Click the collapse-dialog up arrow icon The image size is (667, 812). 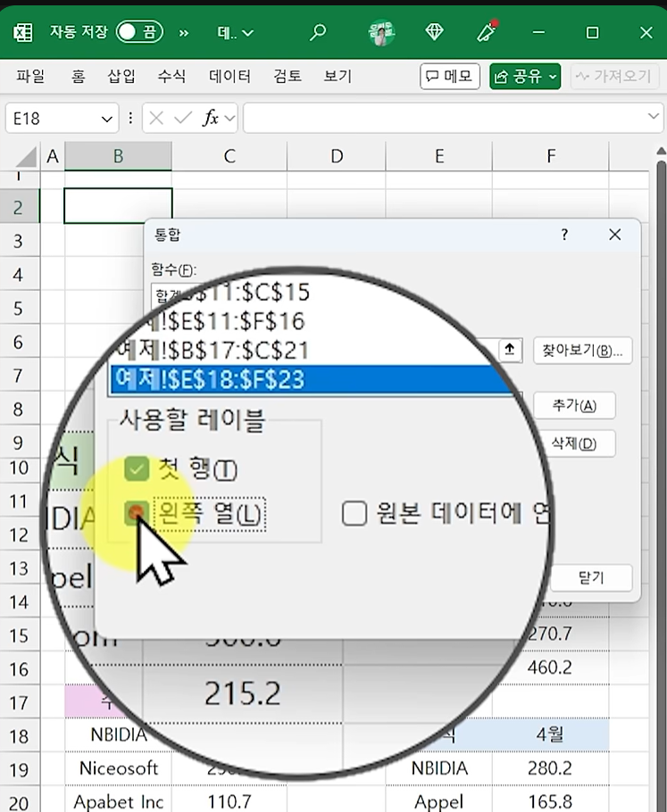510,350
